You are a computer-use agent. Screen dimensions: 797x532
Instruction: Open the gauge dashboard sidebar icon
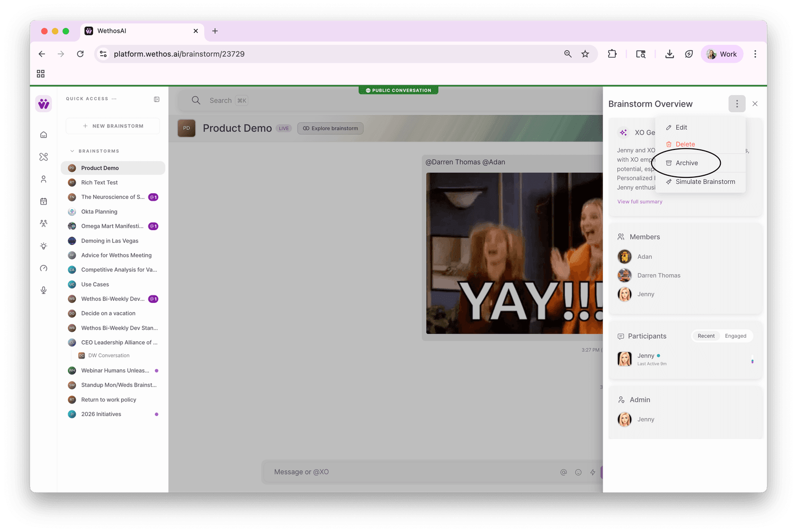tap(44, 268)
